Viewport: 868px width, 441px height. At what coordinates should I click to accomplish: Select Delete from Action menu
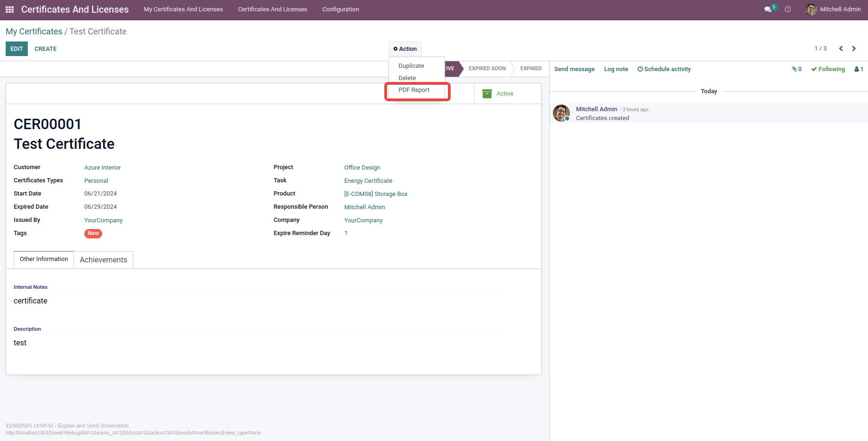(x=407, y=78)
